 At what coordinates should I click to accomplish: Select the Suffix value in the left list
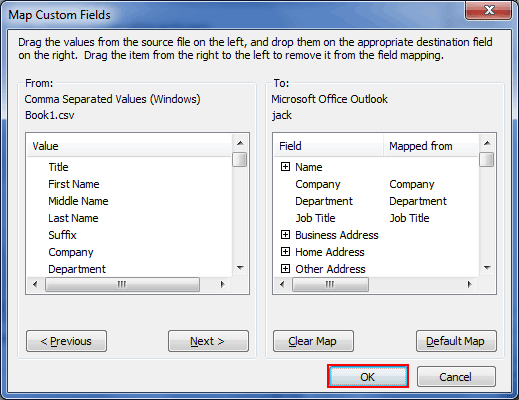pyautogui.click(x=62, y=235)
